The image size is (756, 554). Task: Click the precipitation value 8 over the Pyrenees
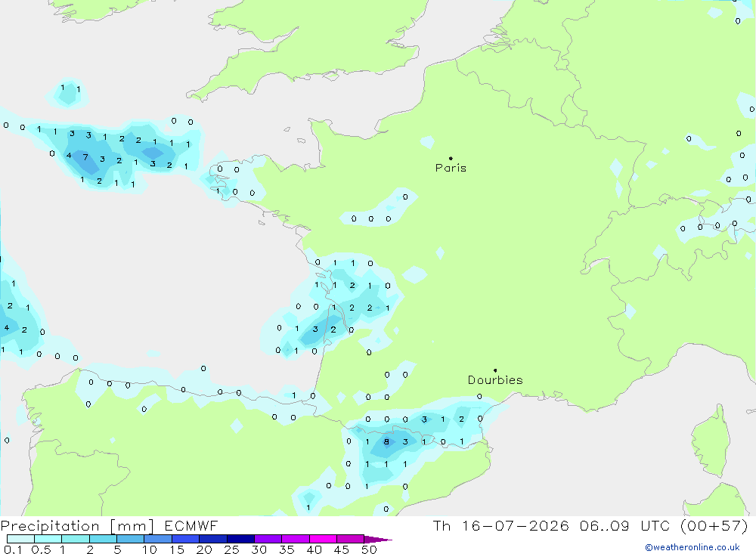point(386,441)
